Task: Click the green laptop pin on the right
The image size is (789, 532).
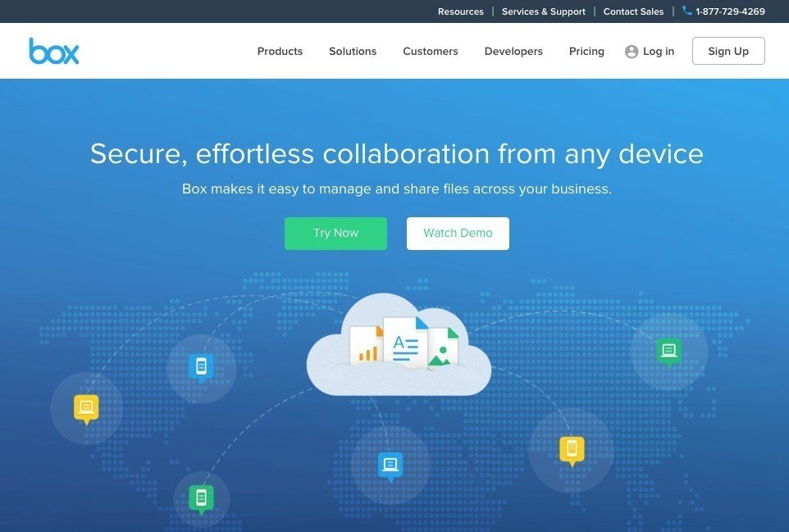Action: tap(668, 352)
